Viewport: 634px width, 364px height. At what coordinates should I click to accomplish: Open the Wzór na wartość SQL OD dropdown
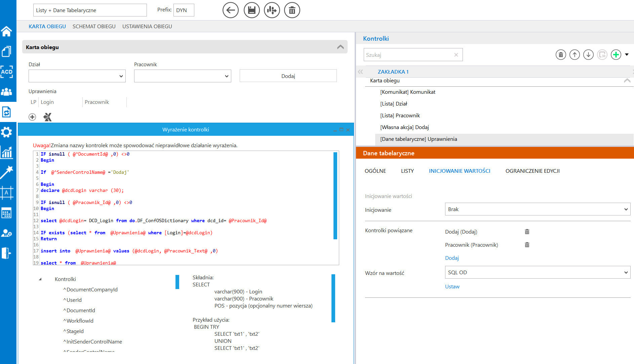point(537,272)
